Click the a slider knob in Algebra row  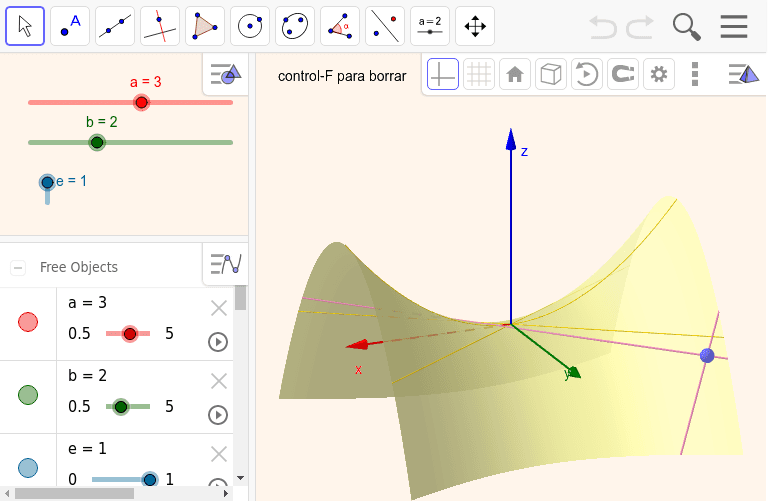(x=130, y=334)
